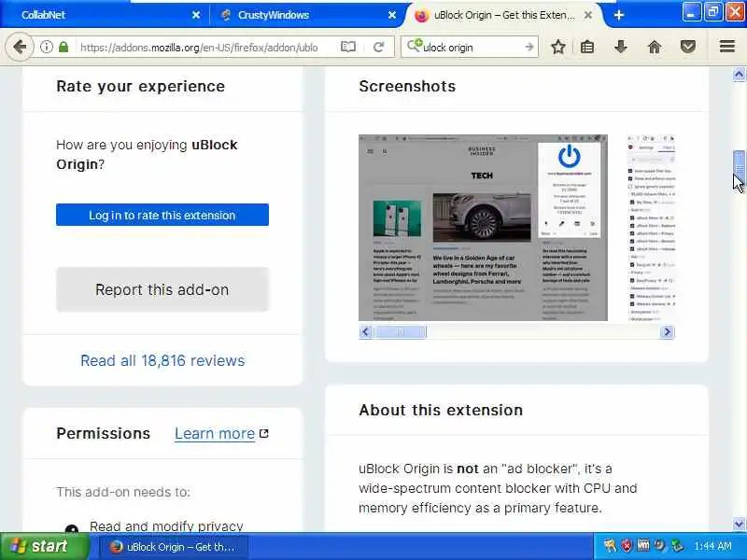
Task: Open 'Read all 18,816 reviews' link
Action: click(x=162, y=360)
